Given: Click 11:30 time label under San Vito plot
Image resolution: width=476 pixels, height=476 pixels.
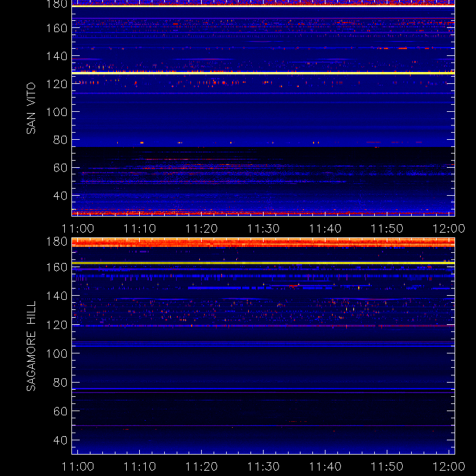Looking at the screenshot, I should (x=264, y=228).
